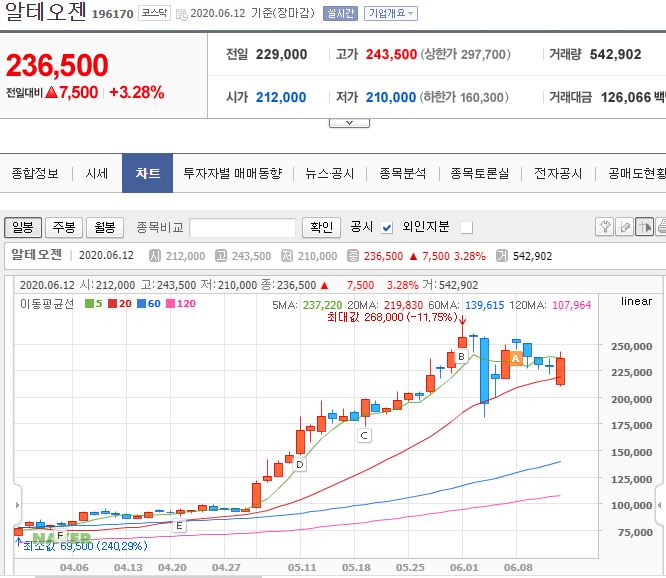Click the right chart scroll arrow
This screenshot has width=666, height=578.
tap(660, 505)
